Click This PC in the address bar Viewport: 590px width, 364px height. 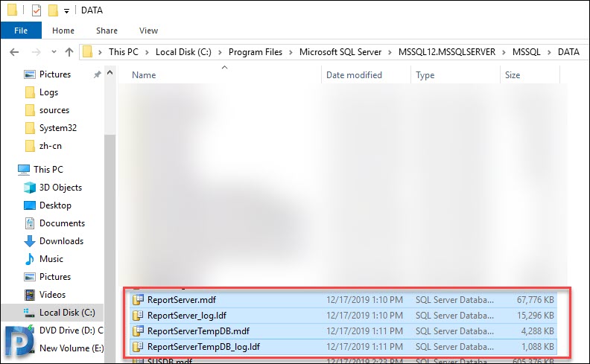coord(124,52)
